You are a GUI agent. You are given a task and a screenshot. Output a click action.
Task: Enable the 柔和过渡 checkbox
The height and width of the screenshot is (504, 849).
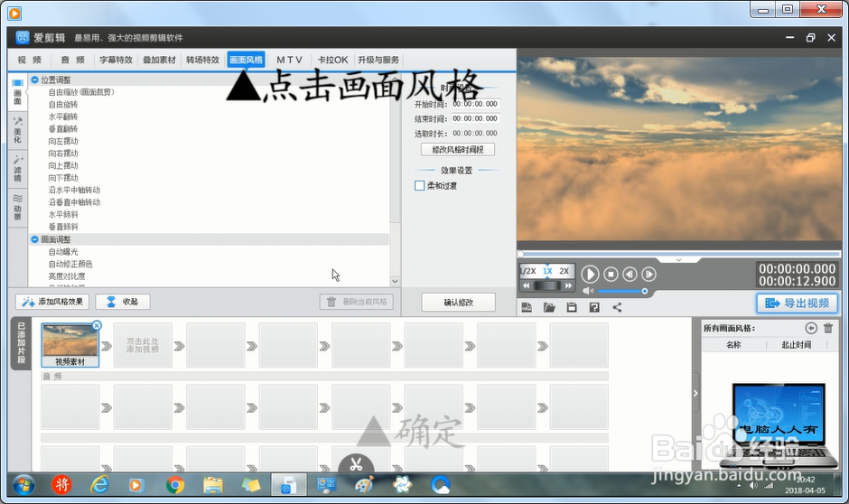point(419,186)
